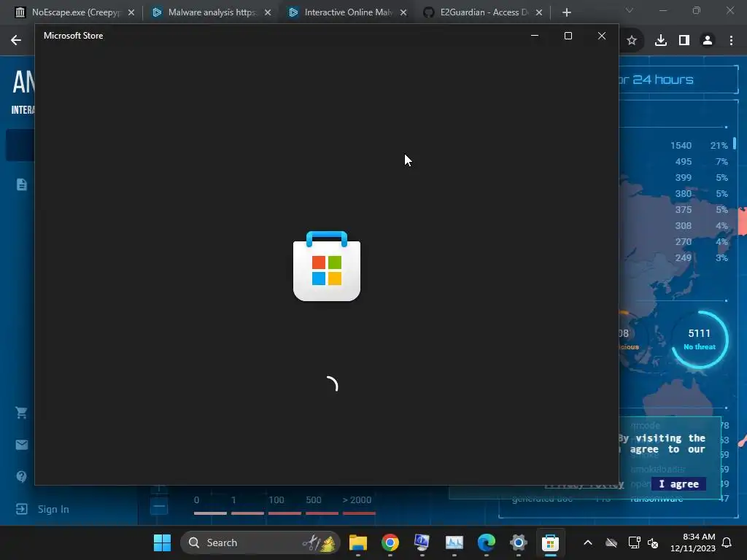Close the E2Guardian browser tab
Image resolution: width=747 pixels, height=560 pixels.
click(x=539, y=12)
